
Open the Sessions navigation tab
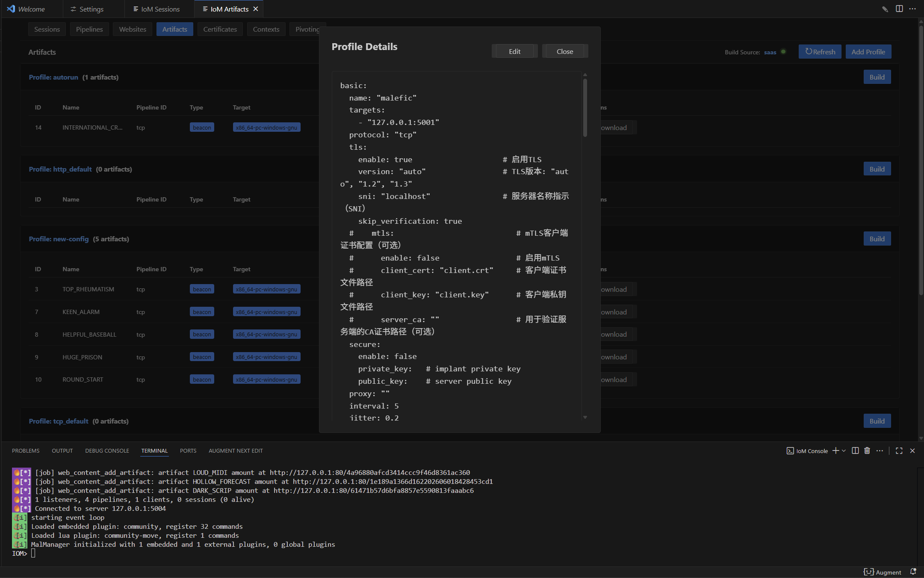pos(47,29)
